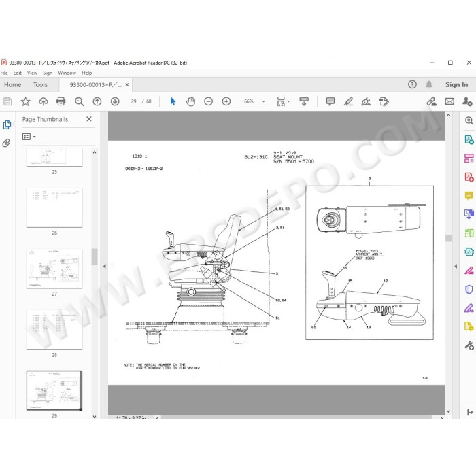Open the zoom level dropdown at 66%

click(263, 101)
